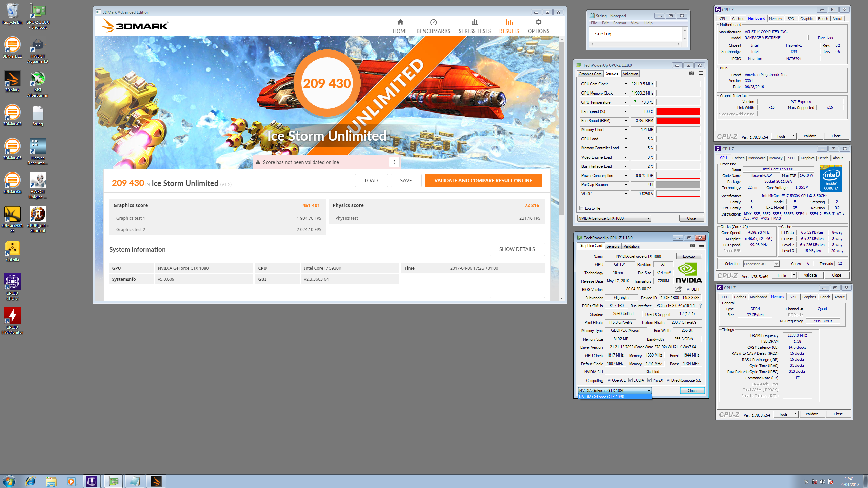
Task: Select GPUPI x64 shortcut icon
Action: click(38, 219)
